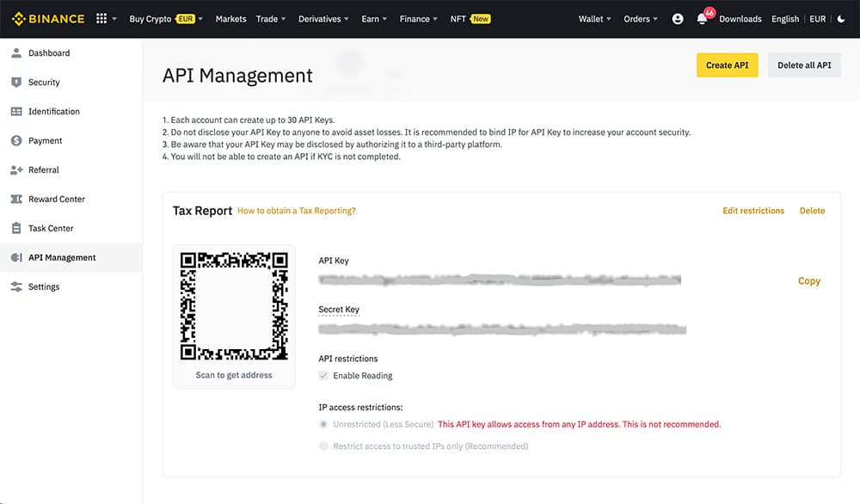Open the Markets page

[230, 19]
